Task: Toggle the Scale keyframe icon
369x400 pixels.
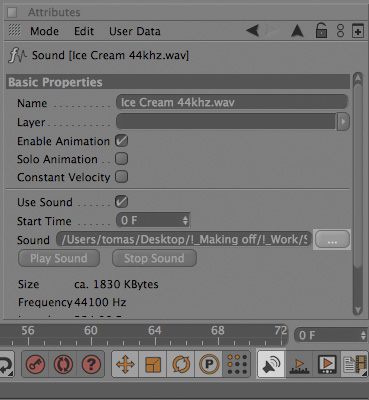Action: pyautogui.click(x=153, y=364)
